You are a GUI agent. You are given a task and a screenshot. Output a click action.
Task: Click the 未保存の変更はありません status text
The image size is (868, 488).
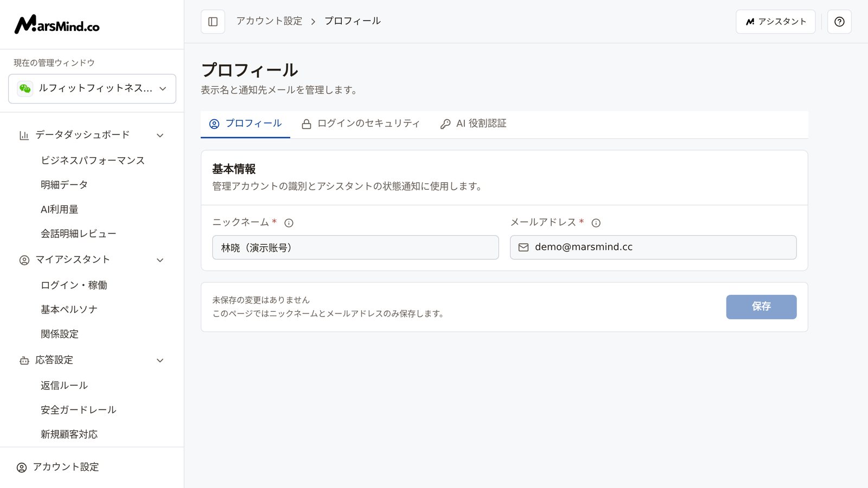[x=261, y=300]
